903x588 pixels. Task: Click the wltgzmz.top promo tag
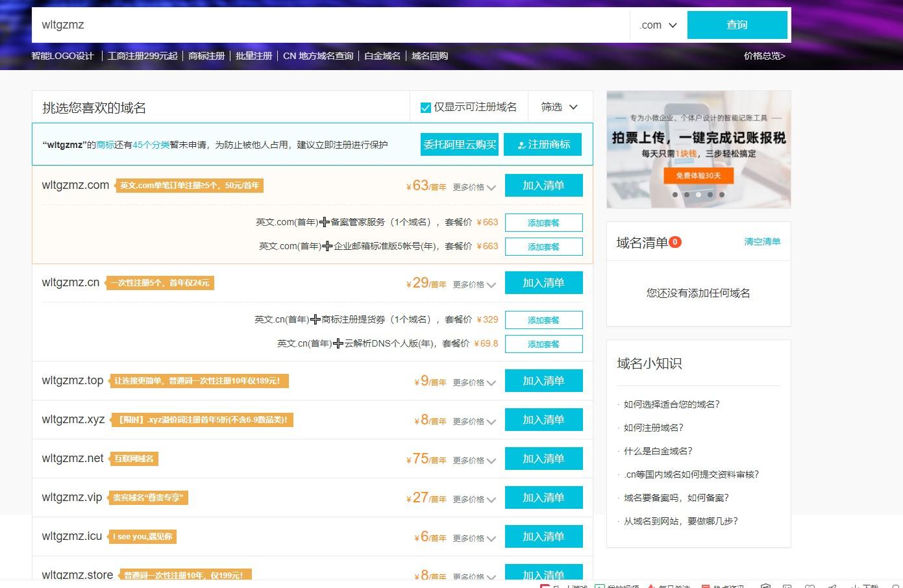click(197, 381)
